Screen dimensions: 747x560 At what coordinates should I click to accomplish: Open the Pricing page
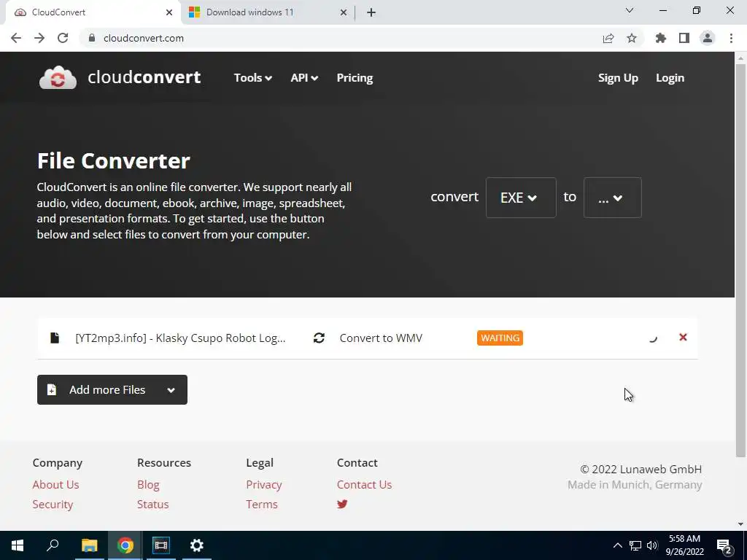click(x=355, y=77)
